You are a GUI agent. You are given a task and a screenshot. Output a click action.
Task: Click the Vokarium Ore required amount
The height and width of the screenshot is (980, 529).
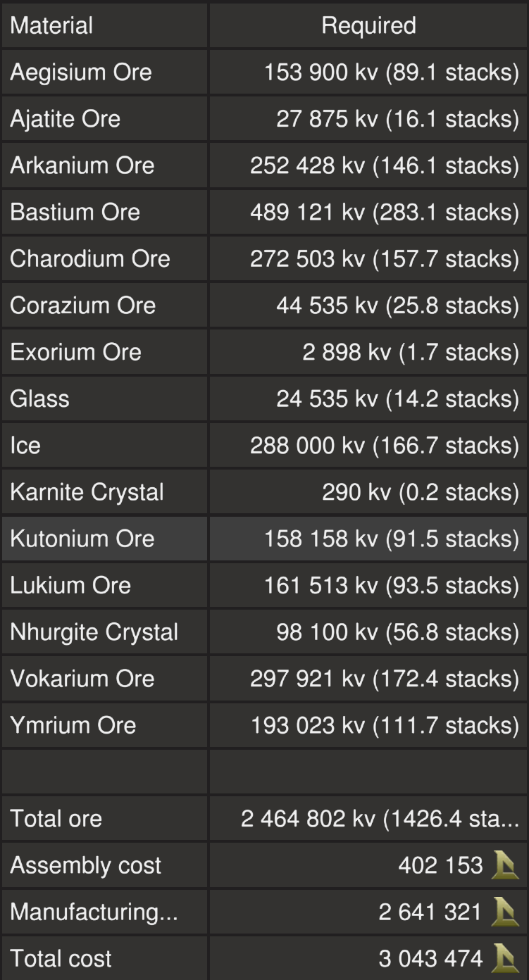pyautogui.click(x=384, y=678)
